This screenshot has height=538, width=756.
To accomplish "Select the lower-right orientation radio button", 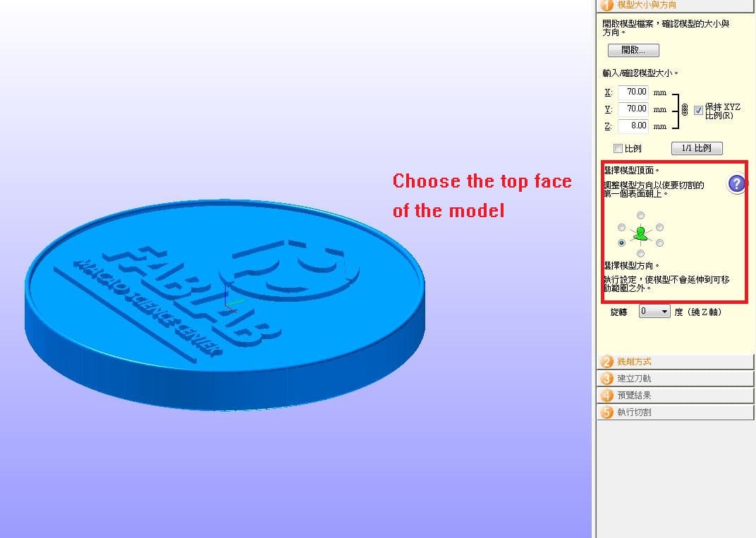I will click(x=659, y=243).
